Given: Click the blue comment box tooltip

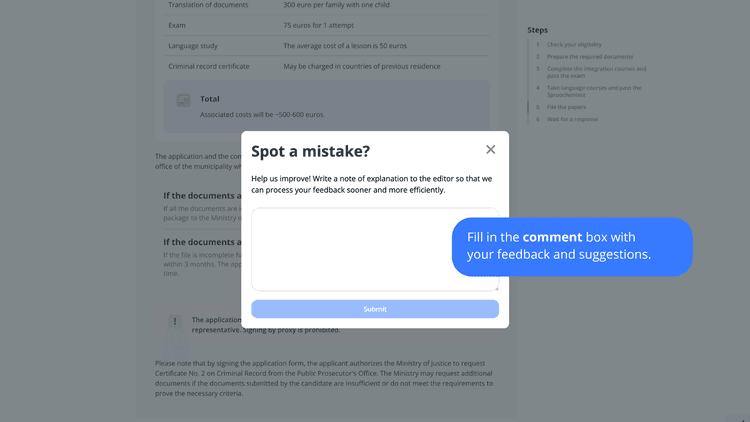Looking at the screenshot, I should click(x=572, y=246).
